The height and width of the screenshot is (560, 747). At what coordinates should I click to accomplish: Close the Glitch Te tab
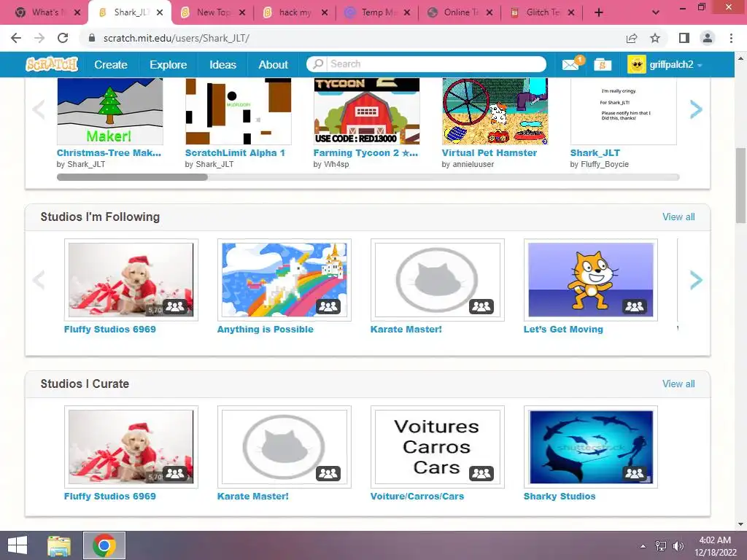(x=571, y=13)
